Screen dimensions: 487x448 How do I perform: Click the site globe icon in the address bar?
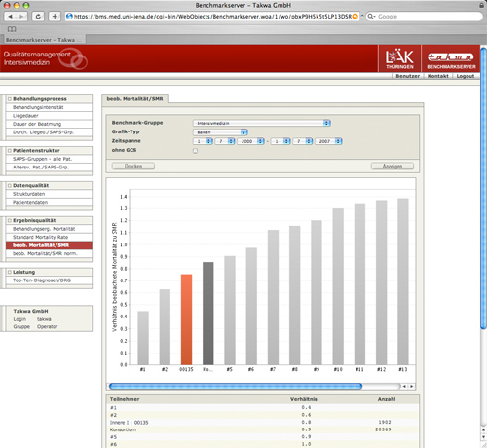(69, 17)
